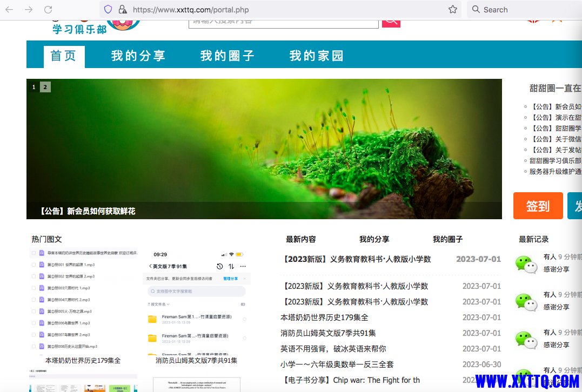582x392 pixels.
Task: Click the browser forward arrow
Action: [29, 10]
